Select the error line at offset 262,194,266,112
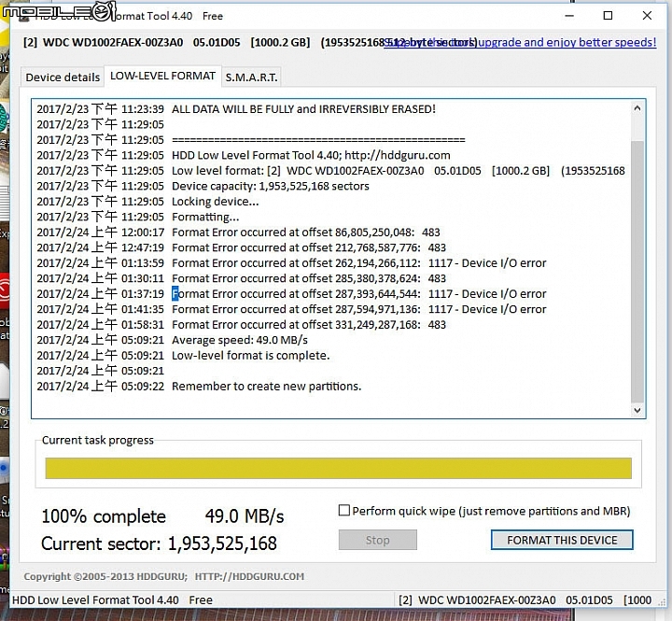Viewport: 672px width, 621px height. [x=291, y=263]
